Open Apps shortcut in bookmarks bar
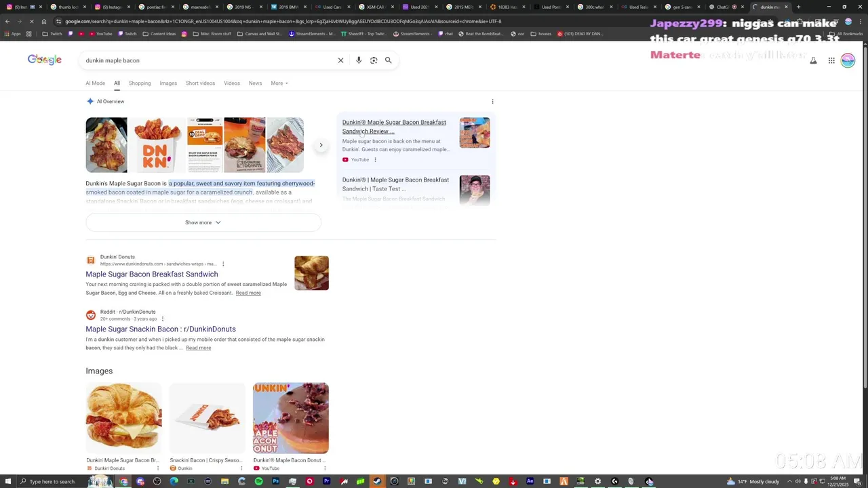The width and height of the screenshot is (868, 488). point(12,33)
